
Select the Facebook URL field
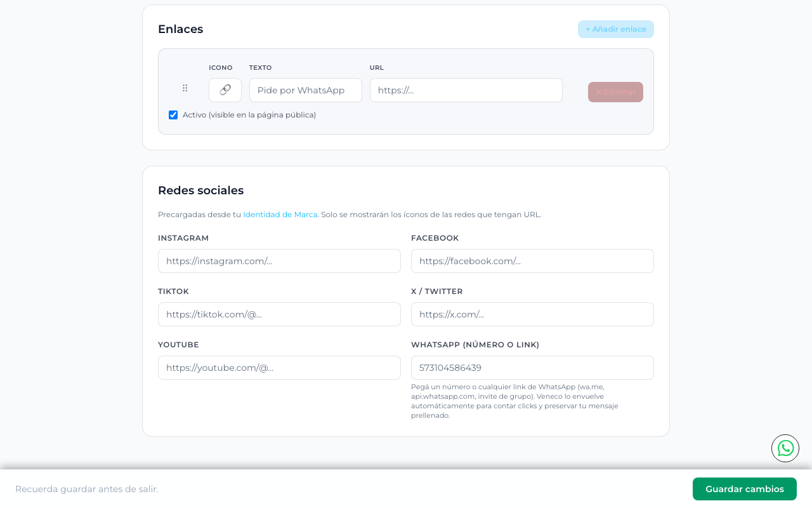(532, 261)
